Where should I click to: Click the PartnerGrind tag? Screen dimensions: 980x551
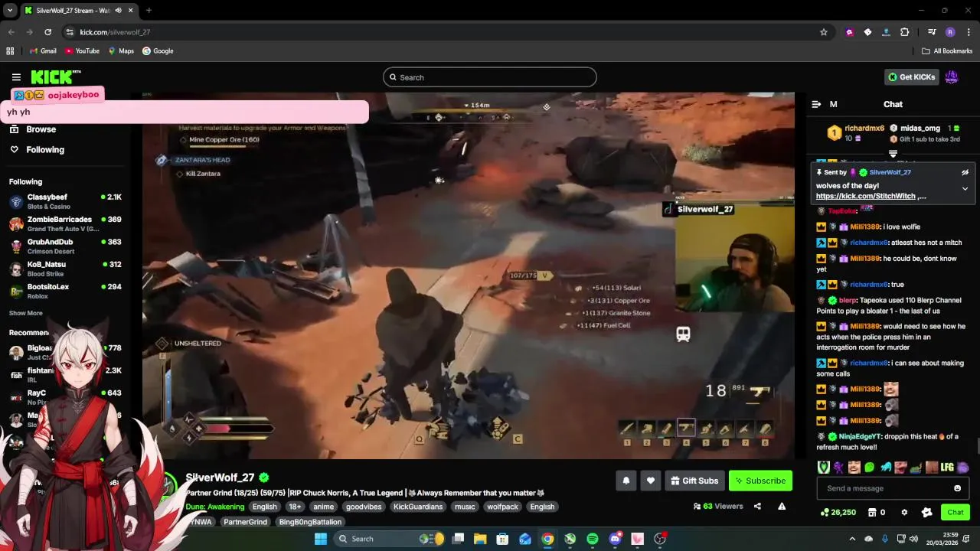point(246,522)
